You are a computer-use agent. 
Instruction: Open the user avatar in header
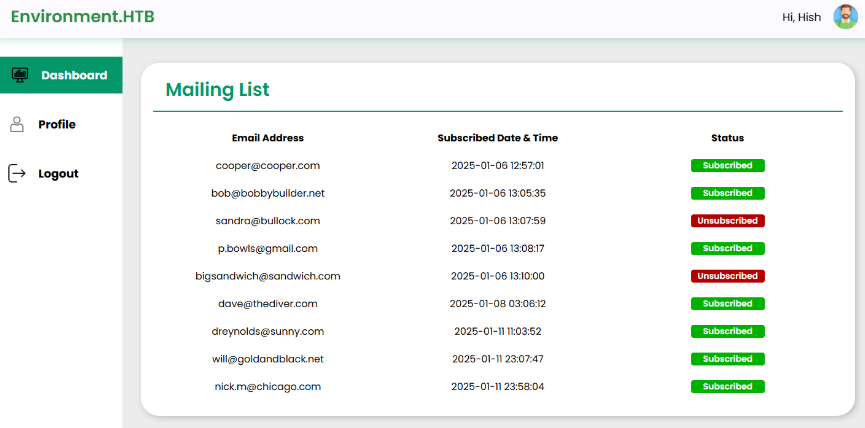click(x=845, y=17)
